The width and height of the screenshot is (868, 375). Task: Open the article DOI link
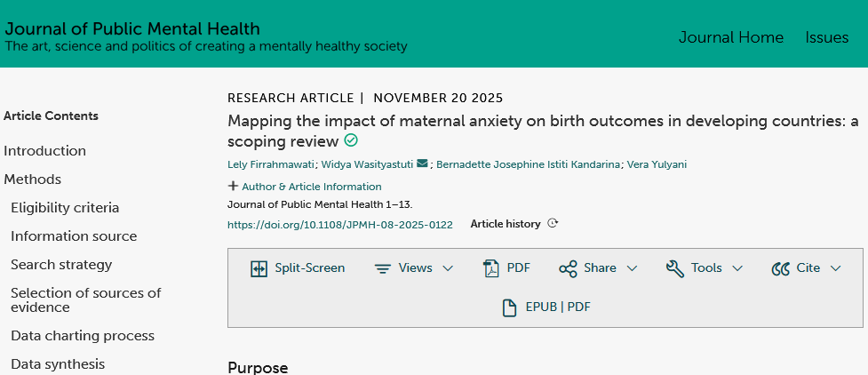coord(340,225)
